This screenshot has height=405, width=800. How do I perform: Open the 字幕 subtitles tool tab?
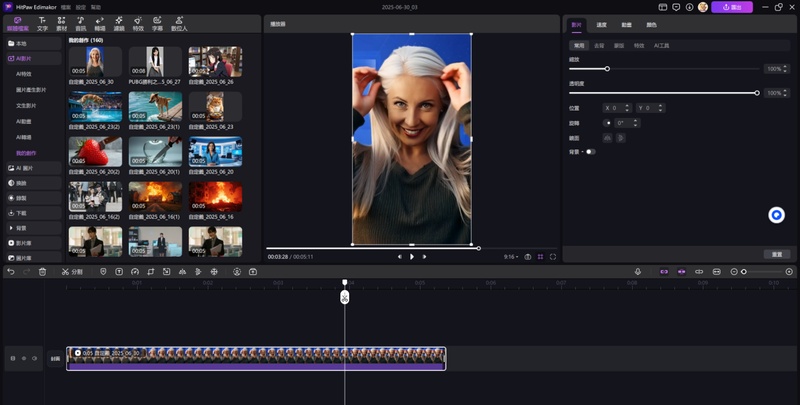(157, 24)
